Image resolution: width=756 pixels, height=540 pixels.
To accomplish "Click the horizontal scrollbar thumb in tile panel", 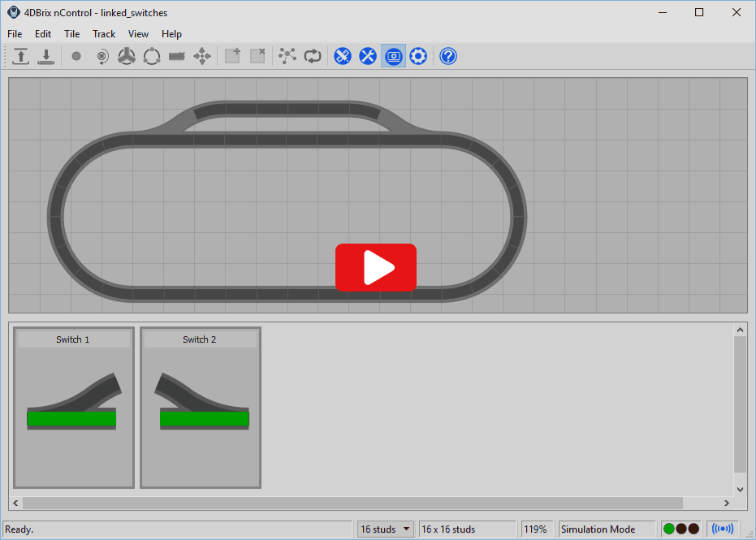I will pyautogui.click(x=353, y=503).
